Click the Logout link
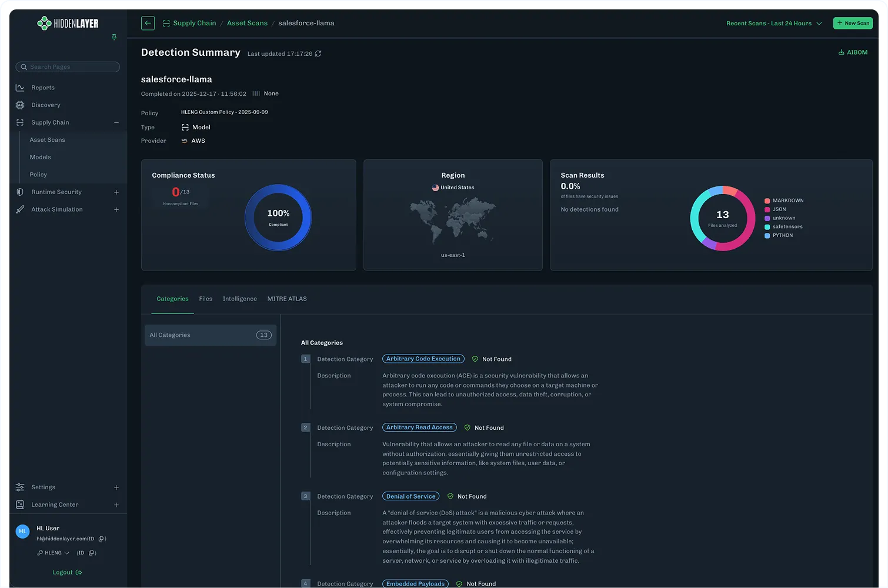The width and height of the screenshot is (888, 588). point(67,572)
